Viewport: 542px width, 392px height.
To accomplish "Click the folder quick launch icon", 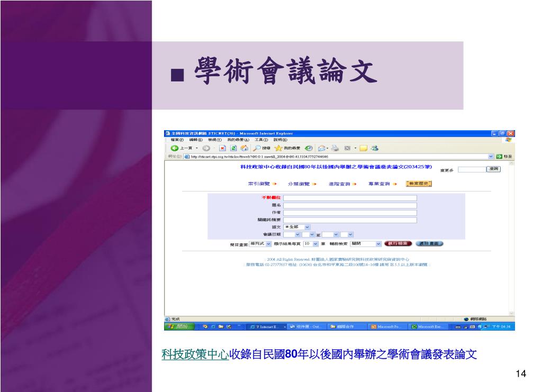I will (x=221, y=326).
